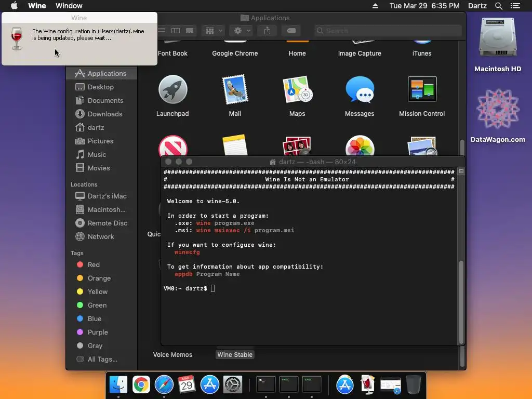Image resolution: width=532 pixels, height=399 pixels.
Task: Filter by the Red tag
Action: 102,264
